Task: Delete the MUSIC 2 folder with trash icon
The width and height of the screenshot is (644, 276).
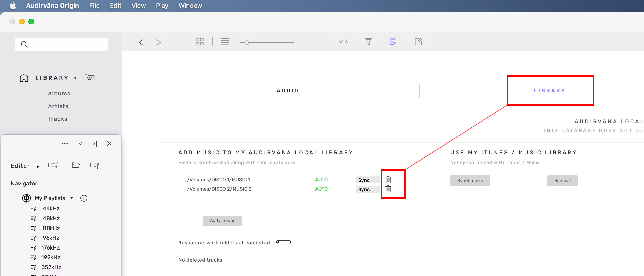Action: pos(388,189)
